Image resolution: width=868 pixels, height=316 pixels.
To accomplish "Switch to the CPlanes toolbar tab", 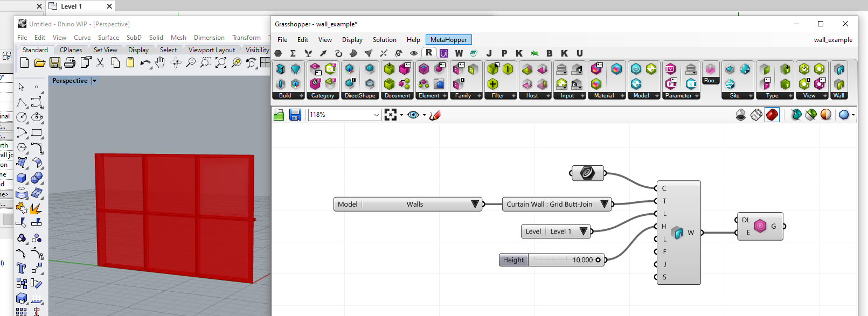I will [71, 50].
